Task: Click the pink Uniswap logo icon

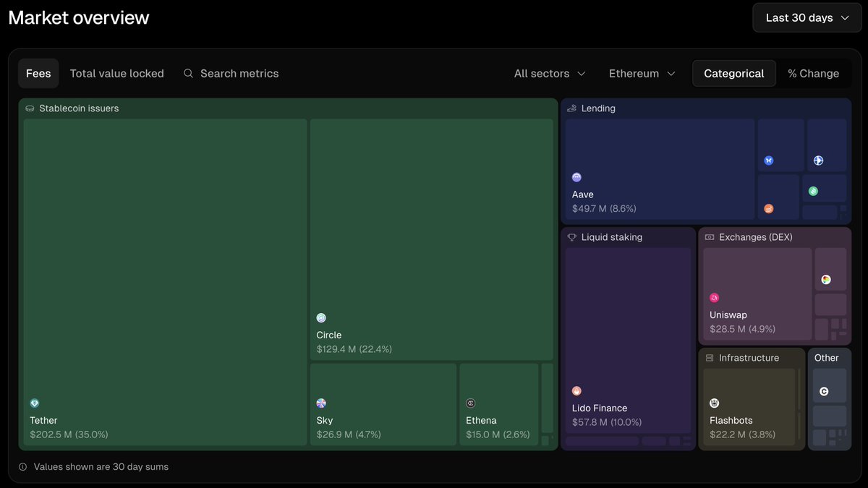Action: point(715,298)
